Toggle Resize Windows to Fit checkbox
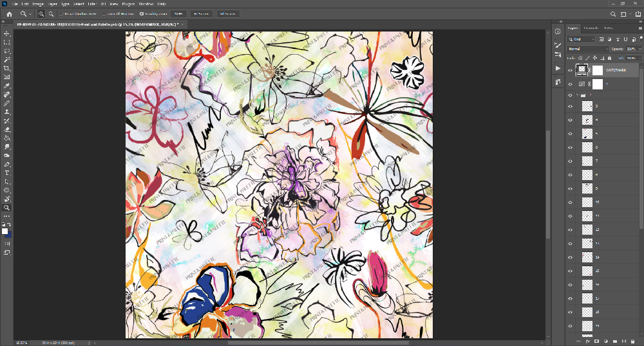 62,14
